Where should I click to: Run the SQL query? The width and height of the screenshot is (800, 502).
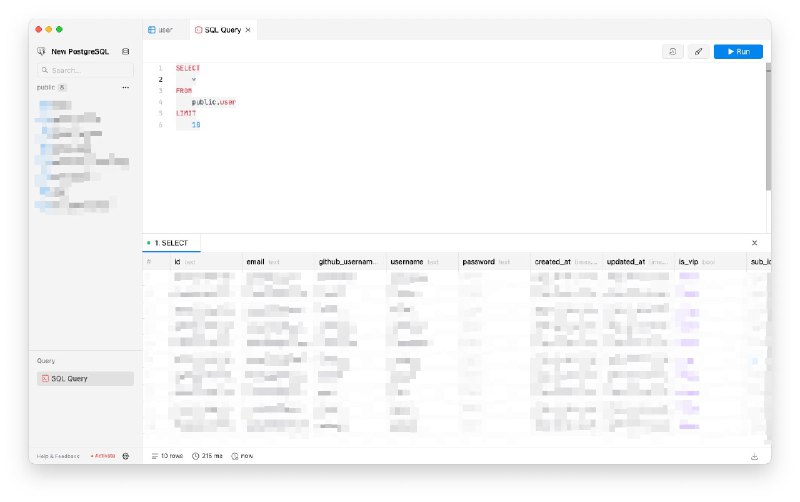click(738, 52)
